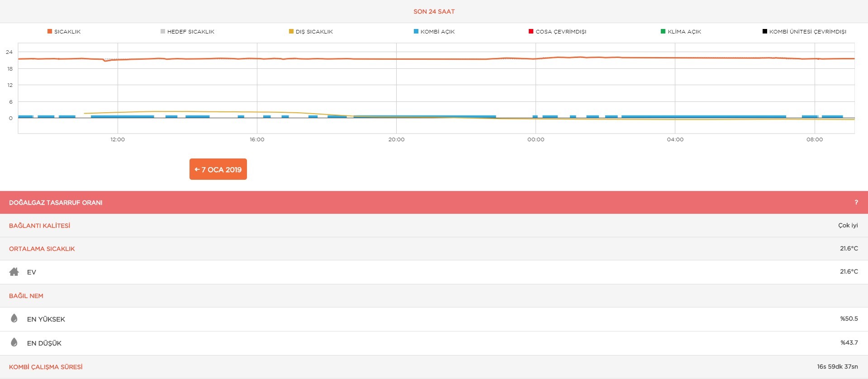
Task: Open the ORTALAMA SICAKLIK section header
Action: [x=42, y=249]
